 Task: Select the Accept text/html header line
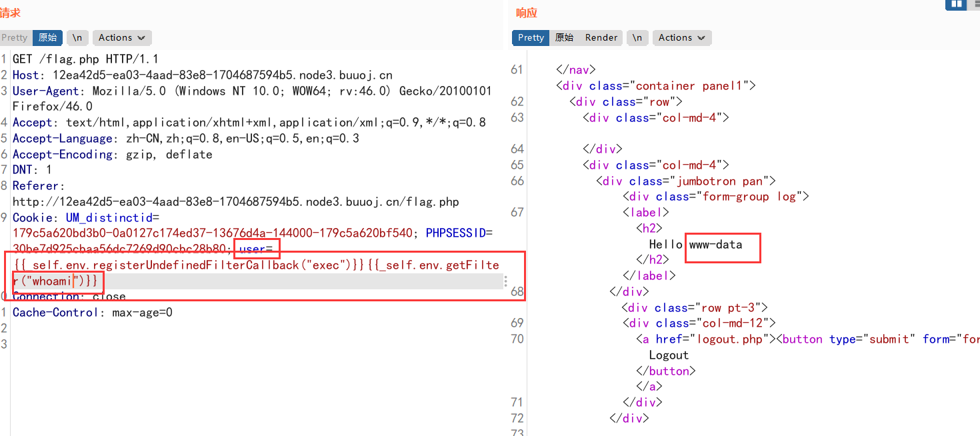point(249,123)
